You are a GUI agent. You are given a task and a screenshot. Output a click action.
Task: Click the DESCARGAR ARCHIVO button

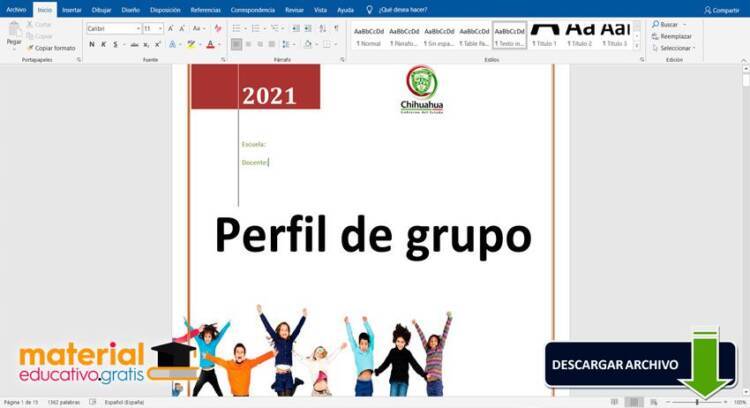[x=615, y=364]
